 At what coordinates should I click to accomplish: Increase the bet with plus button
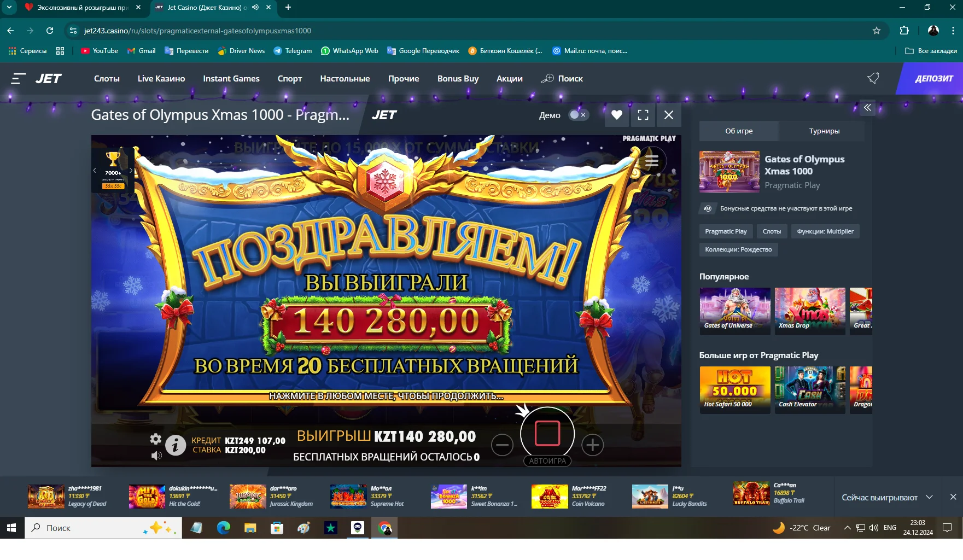(593, 445)
